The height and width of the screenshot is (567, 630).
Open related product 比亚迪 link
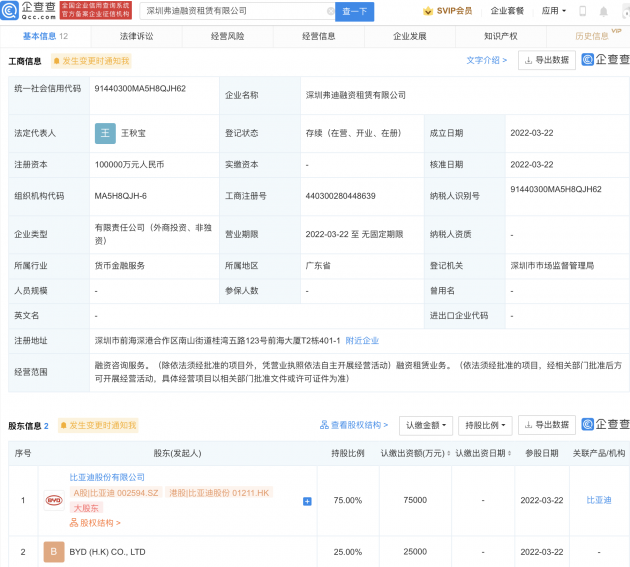click(599, 500)
